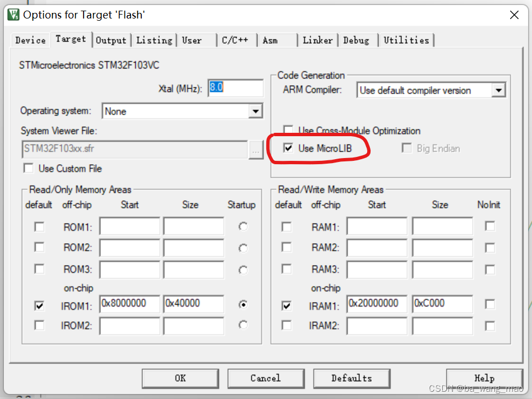
Task: Click the IROM1 Start field with 0x8000000
Action: [x=129, y=304]
